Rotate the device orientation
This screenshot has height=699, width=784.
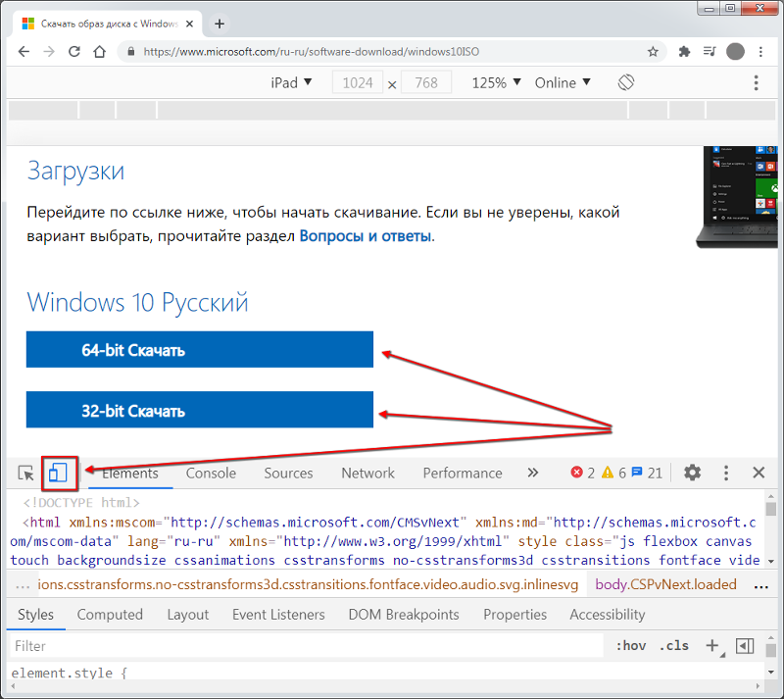click(626, 82)
